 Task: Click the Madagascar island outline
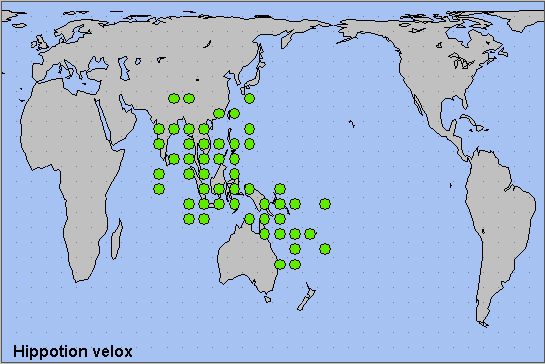coord(117,239)
